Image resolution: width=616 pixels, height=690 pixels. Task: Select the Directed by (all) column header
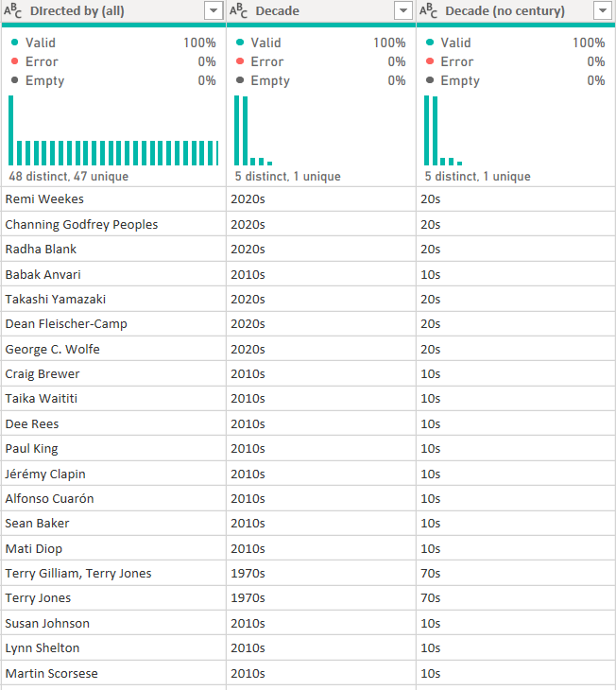[77, 11]
